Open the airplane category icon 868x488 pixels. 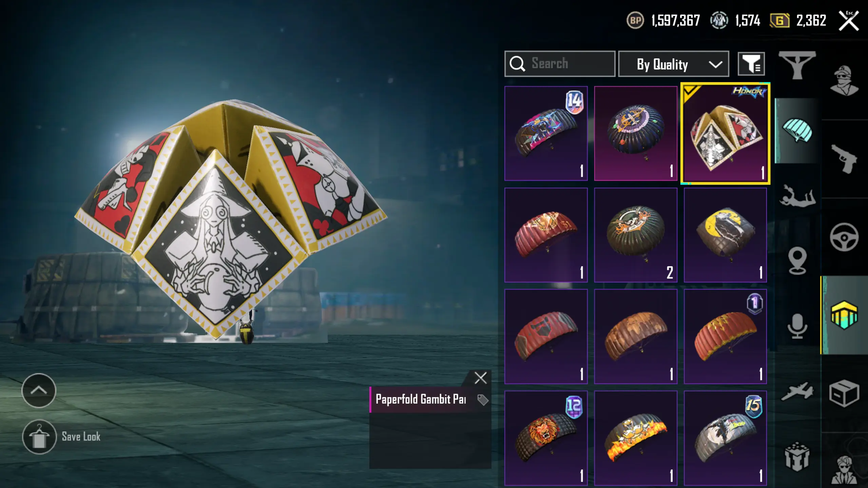(797, 392)
